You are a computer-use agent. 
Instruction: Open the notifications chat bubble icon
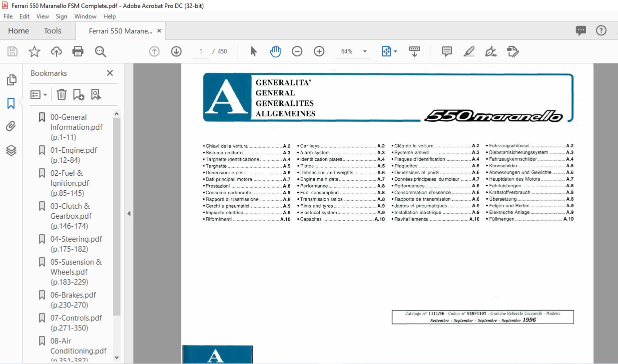581,30
